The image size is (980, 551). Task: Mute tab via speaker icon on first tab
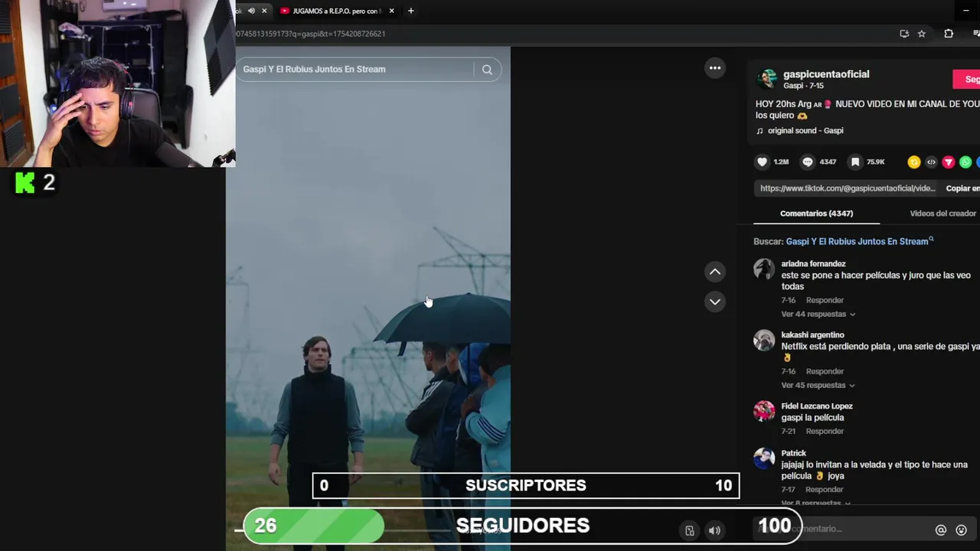[x=251, y=11]
